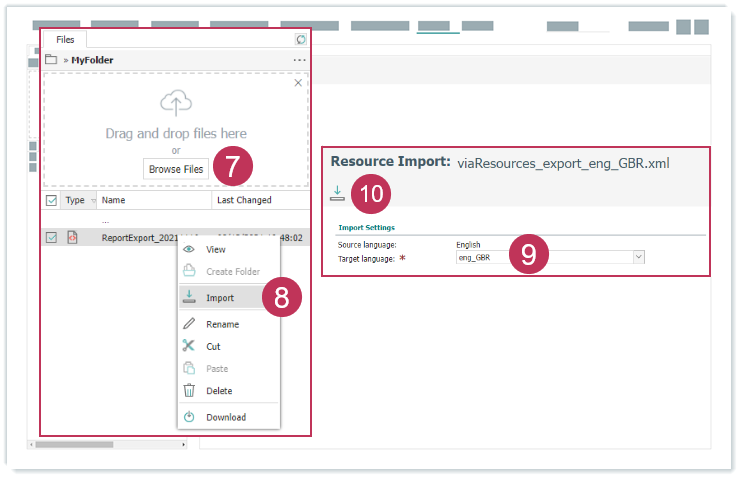
Task: Expand the Target language dropdown
Action: point(638,258)
